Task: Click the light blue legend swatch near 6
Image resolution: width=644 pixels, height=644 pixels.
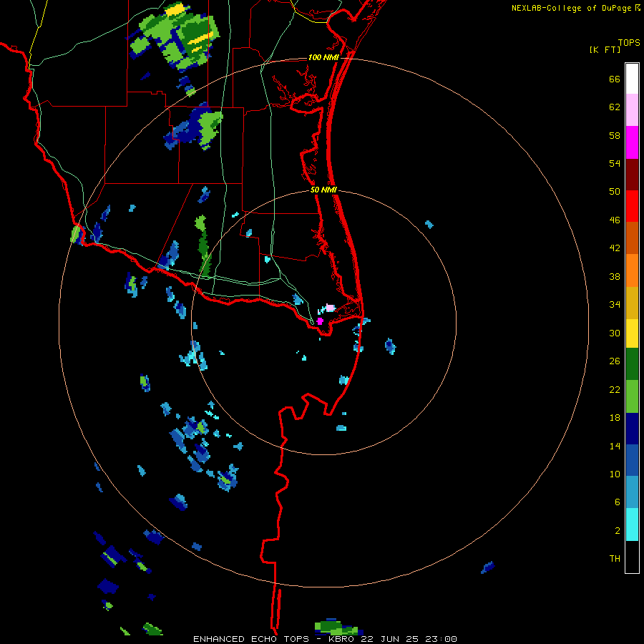Action: coord(632,492)
